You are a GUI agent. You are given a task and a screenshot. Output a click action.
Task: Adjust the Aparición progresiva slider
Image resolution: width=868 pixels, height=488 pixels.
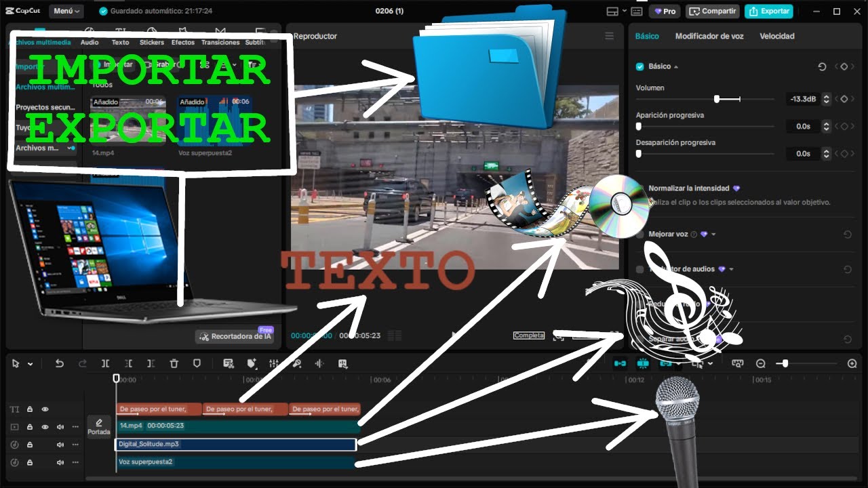tap(705, 126)
